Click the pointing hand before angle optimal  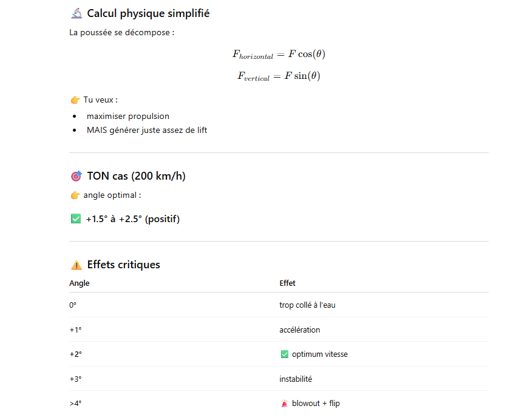coord(75,195)
